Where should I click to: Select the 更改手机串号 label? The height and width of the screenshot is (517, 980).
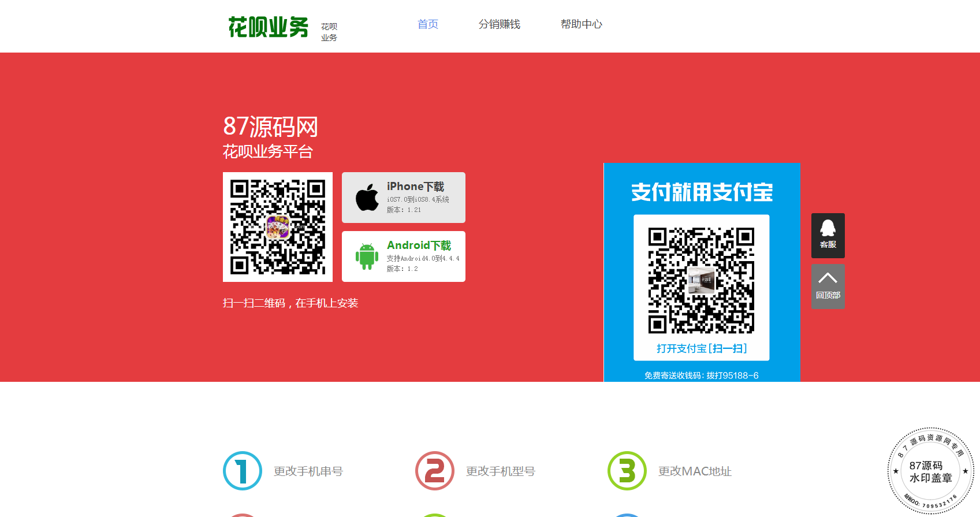pos(308,471)
